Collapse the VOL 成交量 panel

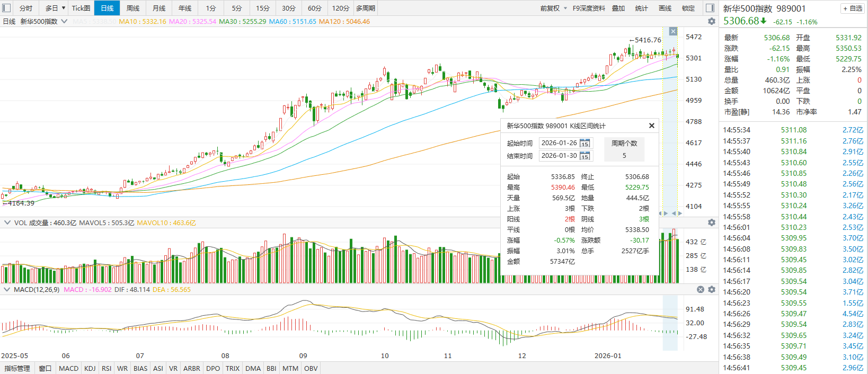(7, 223)
